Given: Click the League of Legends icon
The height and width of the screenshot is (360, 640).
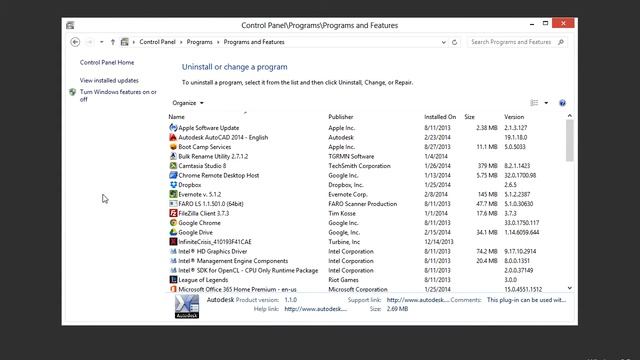Looking at the screenshot, I should pyautogui.click(x=173, y=280).
